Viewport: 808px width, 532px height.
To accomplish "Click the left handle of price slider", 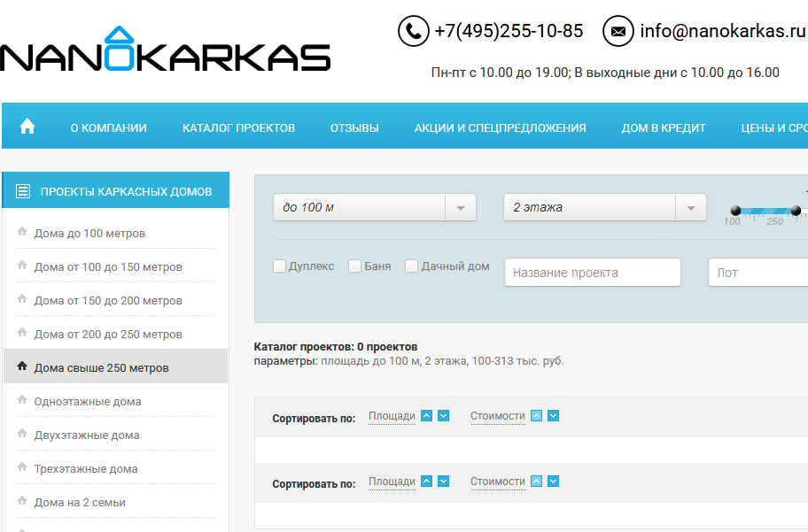I will (x=735, y=211).
